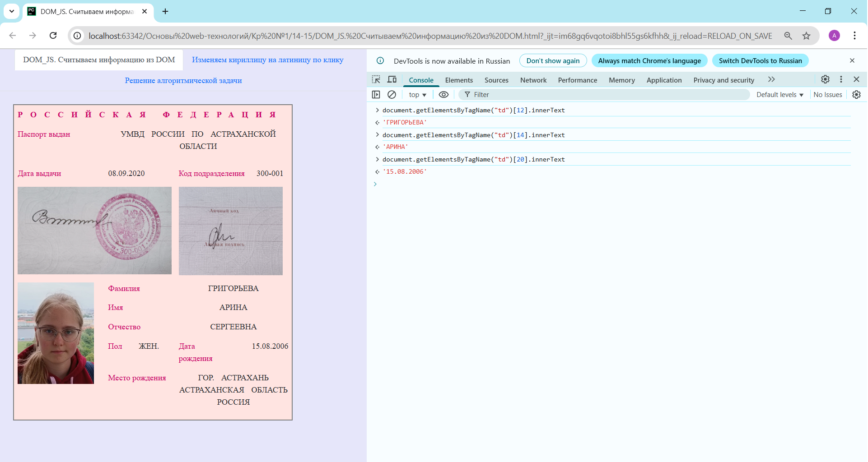Toggle the device toolbar icon
868x462 pixels.
[x=392, y=80]
